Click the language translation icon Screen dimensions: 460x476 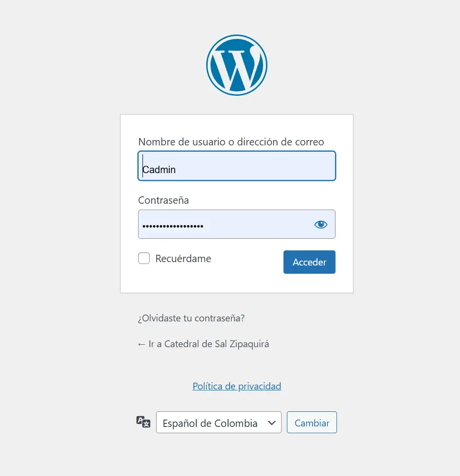[x=143, y=422]
